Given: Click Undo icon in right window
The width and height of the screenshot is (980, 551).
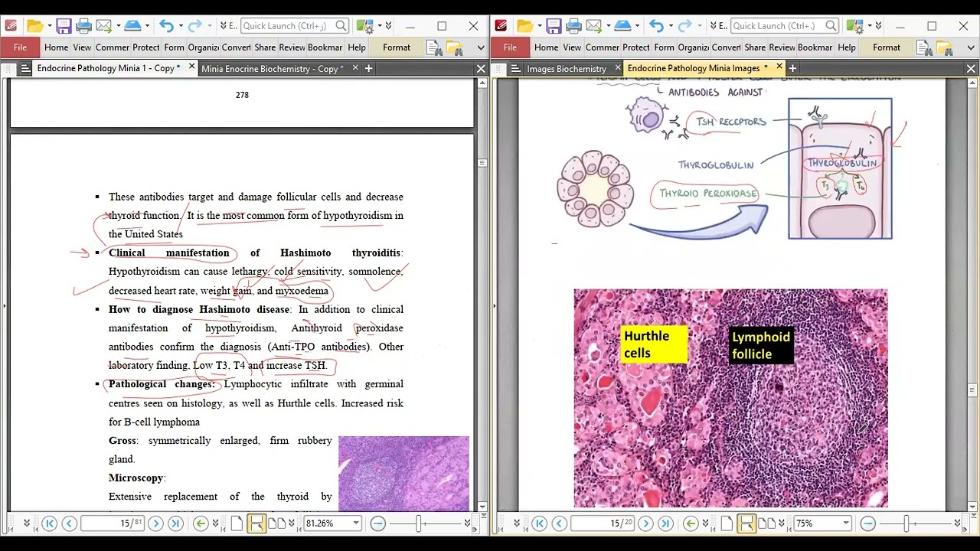Looking at the screenshot, I should click(656, 26).
